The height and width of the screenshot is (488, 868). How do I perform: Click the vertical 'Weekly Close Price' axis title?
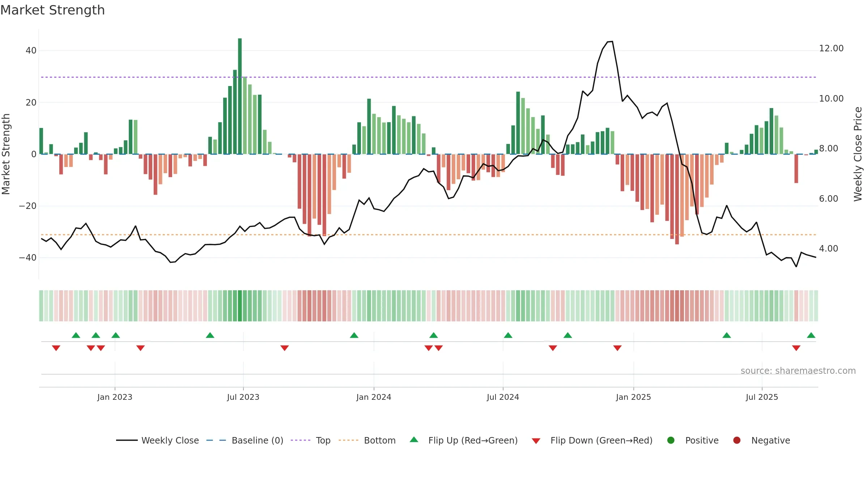click(858, 154)
